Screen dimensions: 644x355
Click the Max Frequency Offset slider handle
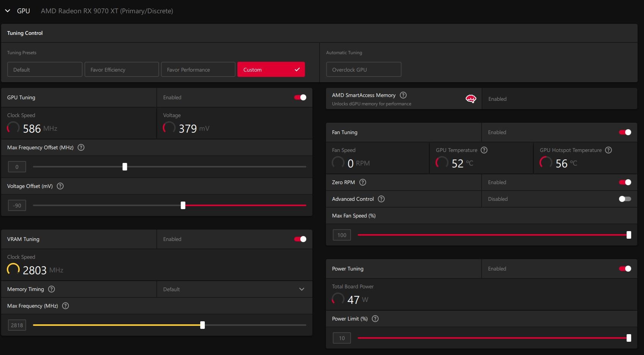pyautogui.click(x=125, y=167)
